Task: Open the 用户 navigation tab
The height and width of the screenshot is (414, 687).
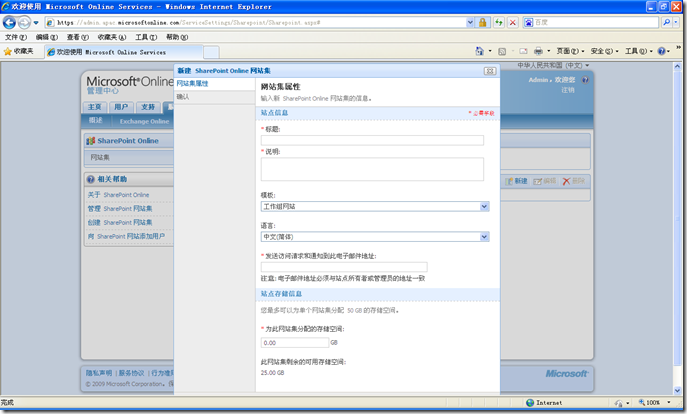Action: click(x=121, y=107)
